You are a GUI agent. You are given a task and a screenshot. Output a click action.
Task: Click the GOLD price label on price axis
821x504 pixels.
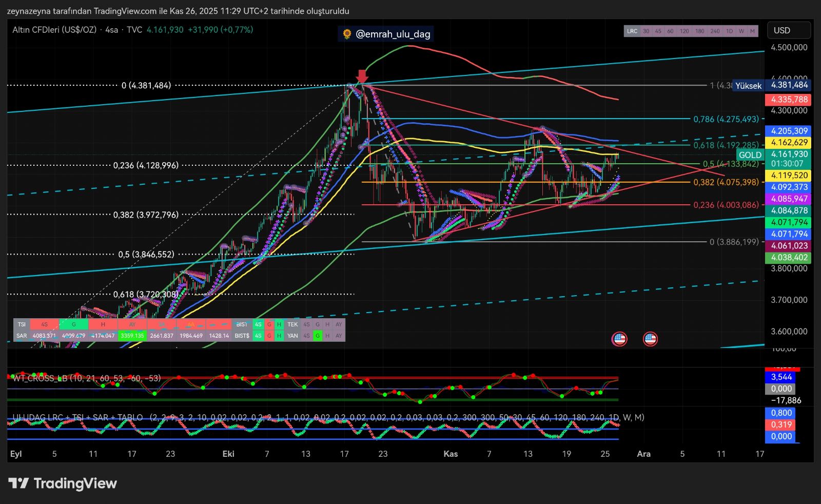pyautogui.click(x=750, y=154)
